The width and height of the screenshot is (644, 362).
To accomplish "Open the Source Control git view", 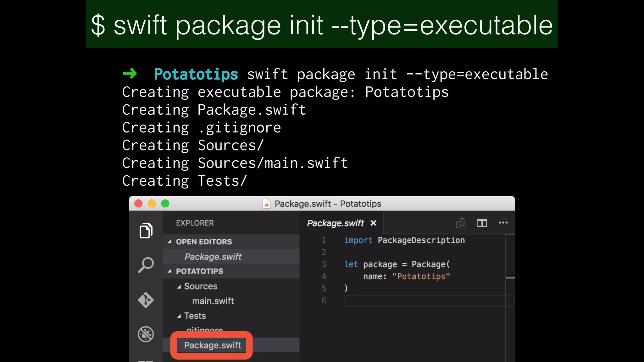I will pos(146,300).
